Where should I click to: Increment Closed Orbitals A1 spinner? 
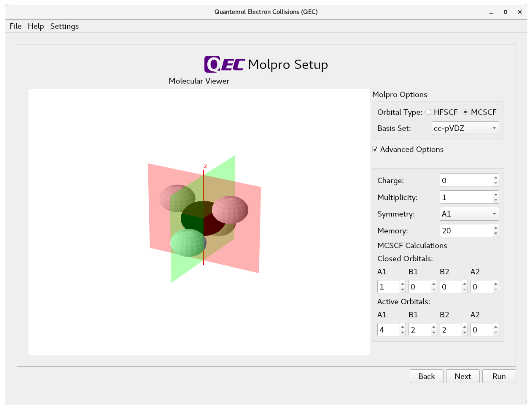coord(402,284)
